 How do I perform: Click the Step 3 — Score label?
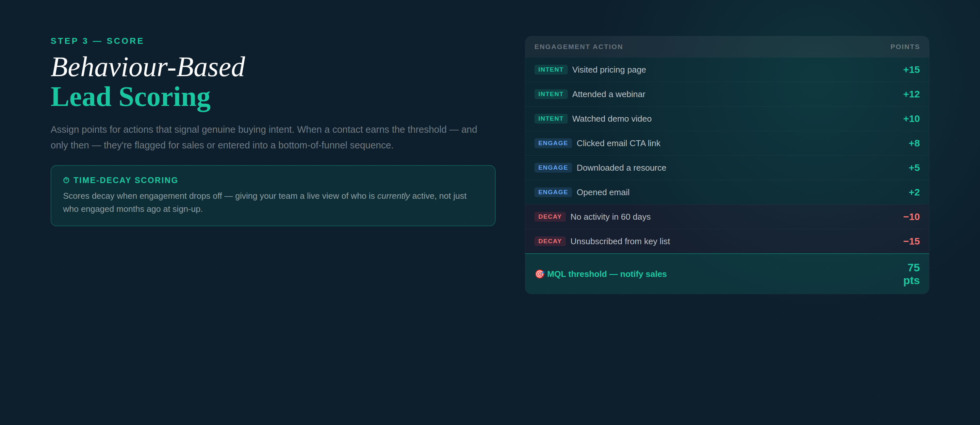point(97,41)
